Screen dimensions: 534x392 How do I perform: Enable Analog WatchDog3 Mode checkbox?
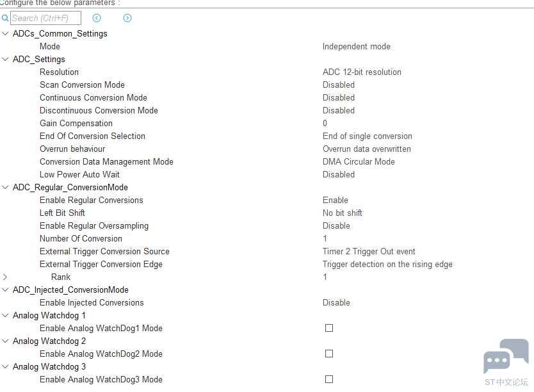(329, 379)
